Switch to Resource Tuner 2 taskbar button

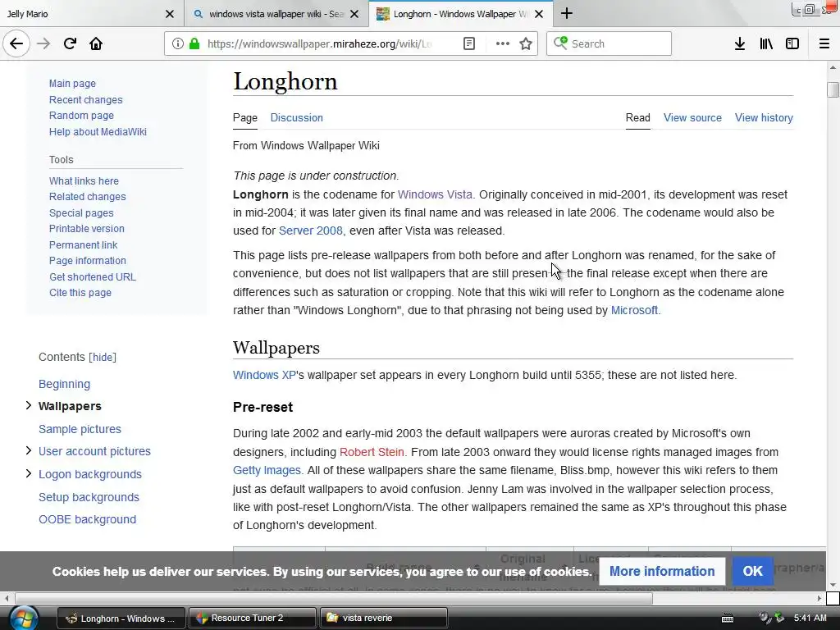pyautogui.click(x=253, y=618)
